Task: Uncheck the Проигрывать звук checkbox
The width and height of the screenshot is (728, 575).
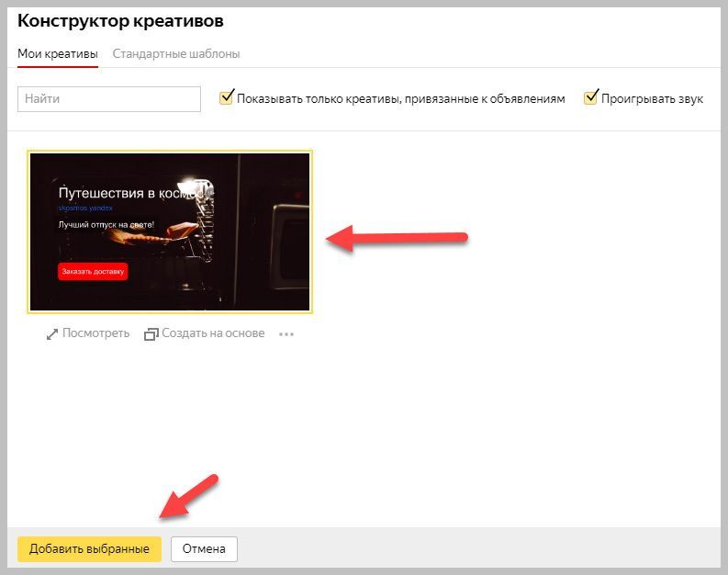Action: pos(591,98)
